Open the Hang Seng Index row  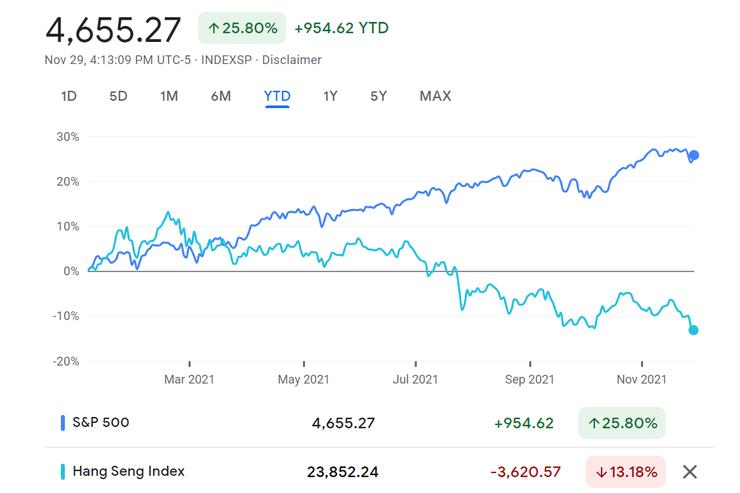click(x=127, y=471)
